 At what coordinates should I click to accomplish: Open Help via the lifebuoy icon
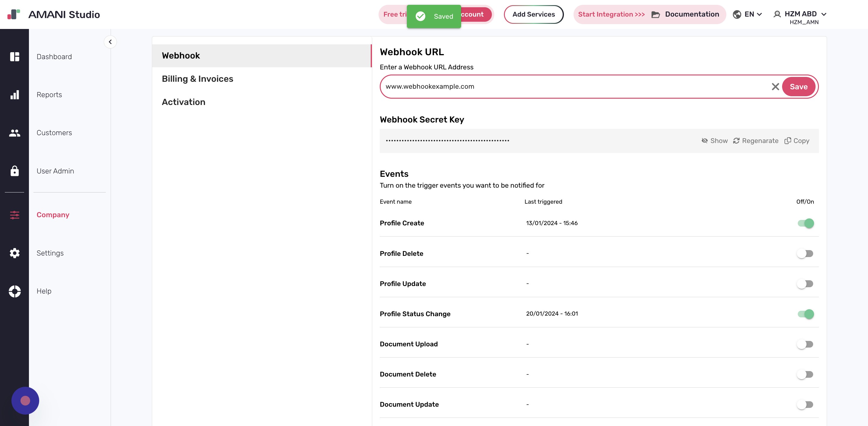(14, 291)
